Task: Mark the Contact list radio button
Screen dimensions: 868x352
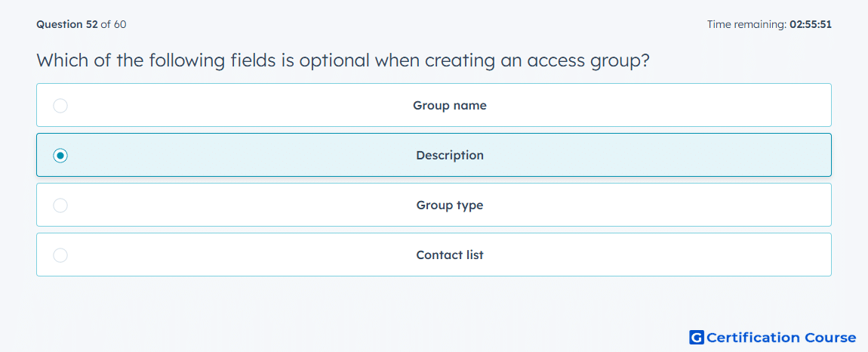Action: point(60,255)
